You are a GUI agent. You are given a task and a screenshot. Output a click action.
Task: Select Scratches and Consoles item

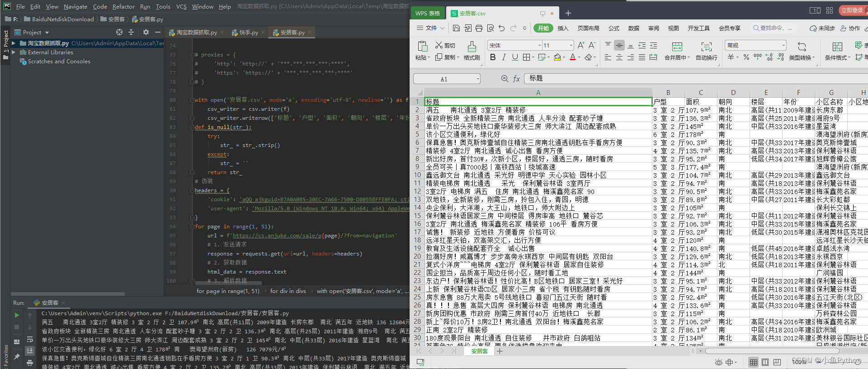(x=59, y=61)
